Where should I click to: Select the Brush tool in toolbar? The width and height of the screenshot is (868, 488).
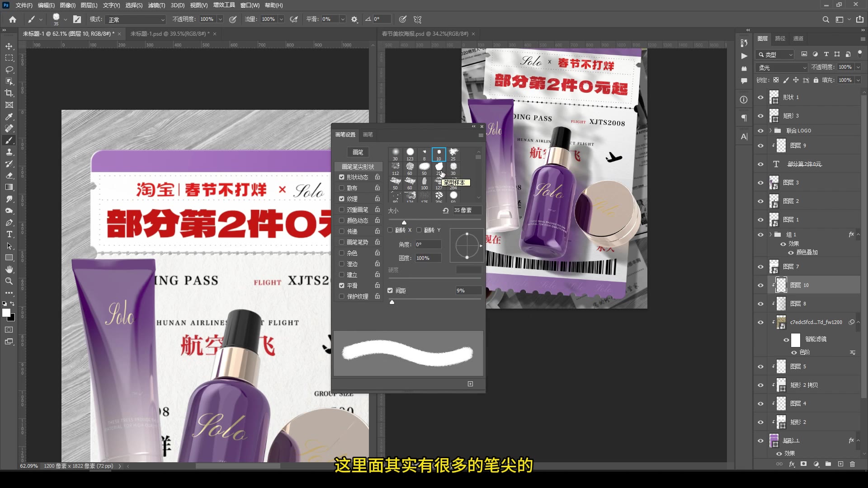[x=9, y=141]
